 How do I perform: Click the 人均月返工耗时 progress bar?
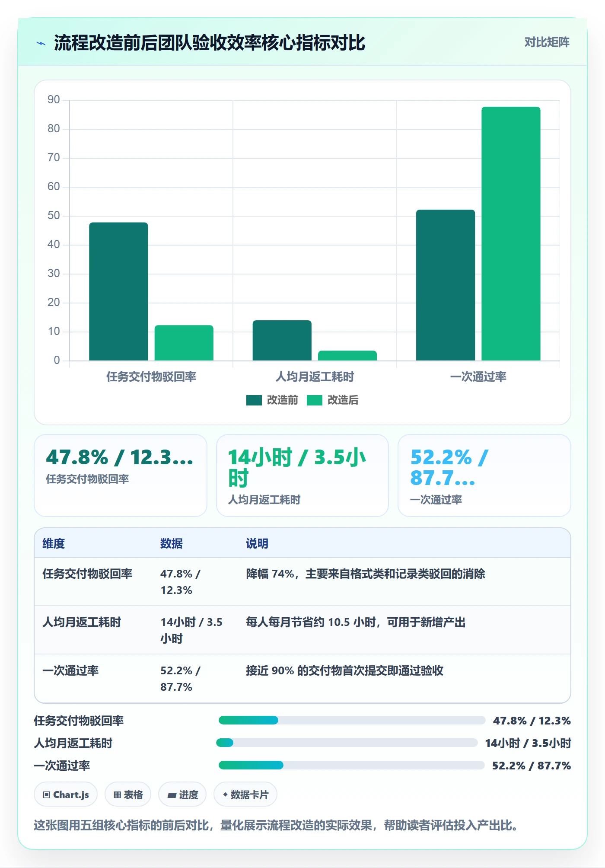point(347,743)
